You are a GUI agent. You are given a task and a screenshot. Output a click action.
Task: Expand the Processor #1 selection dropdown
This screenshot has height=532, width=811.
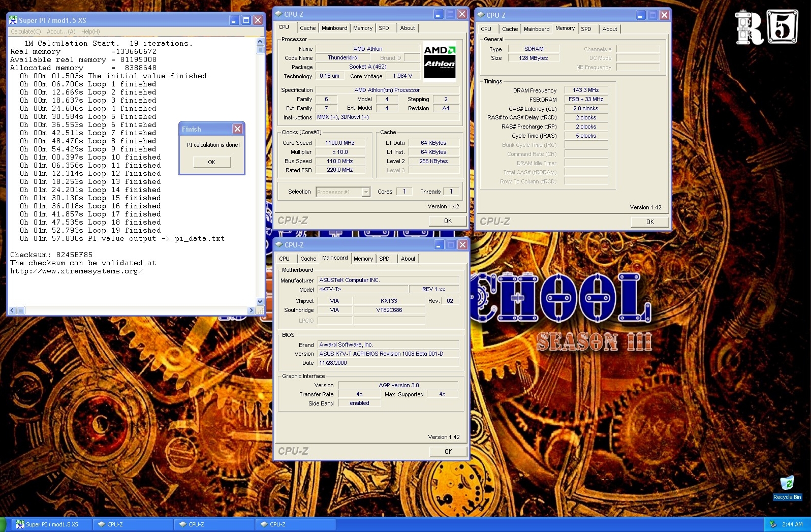[365, 192]
